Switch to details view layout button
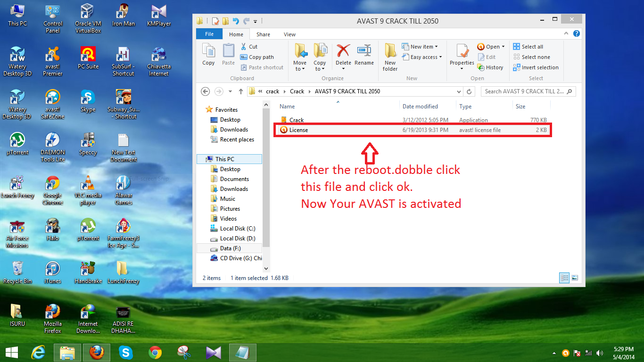The height and width of the screenshot is (362, 644). point(564,278)
